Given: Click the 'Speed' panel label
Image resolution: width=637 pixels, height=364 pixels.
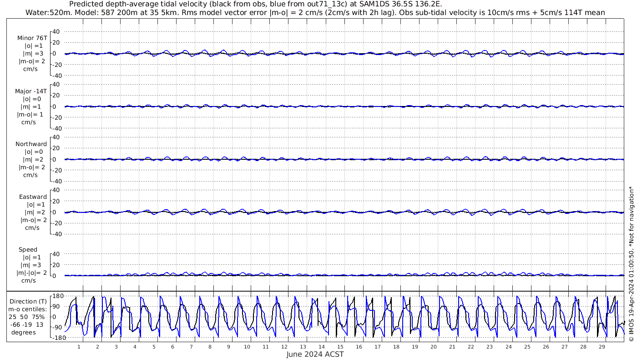Looking at the screenshot, I should pyautogui.click(x=28, y=250).
